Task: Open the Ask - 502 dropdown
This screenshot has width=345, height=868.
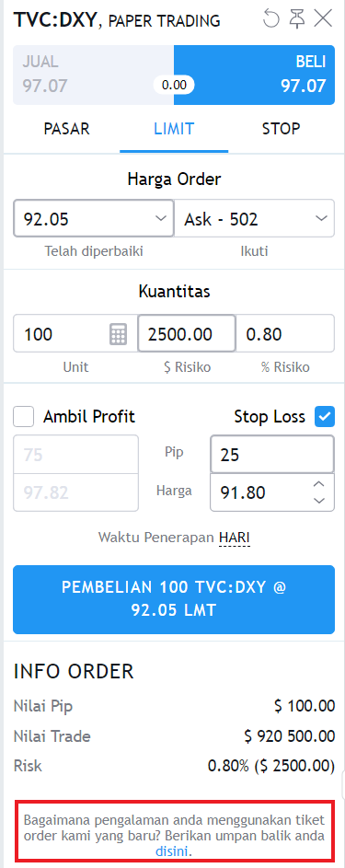Action: pyautogui.click(x=254, y=219)
